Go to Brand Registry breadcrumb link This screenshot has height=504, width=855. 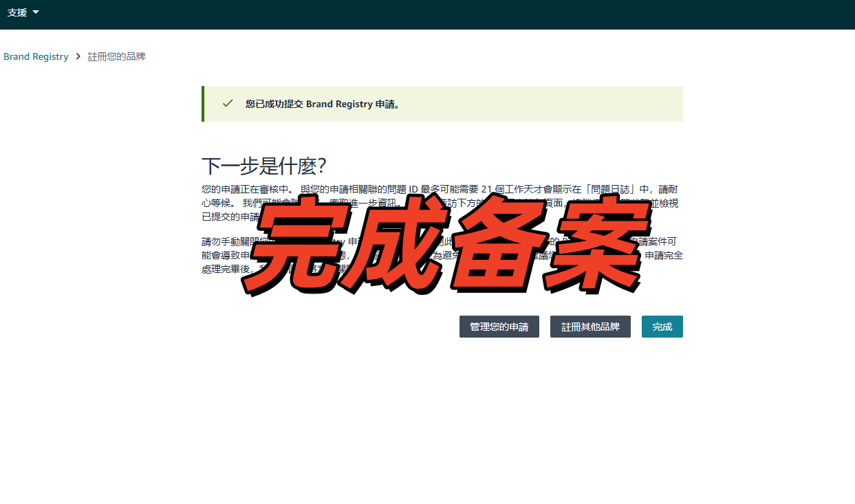[36, 56]
